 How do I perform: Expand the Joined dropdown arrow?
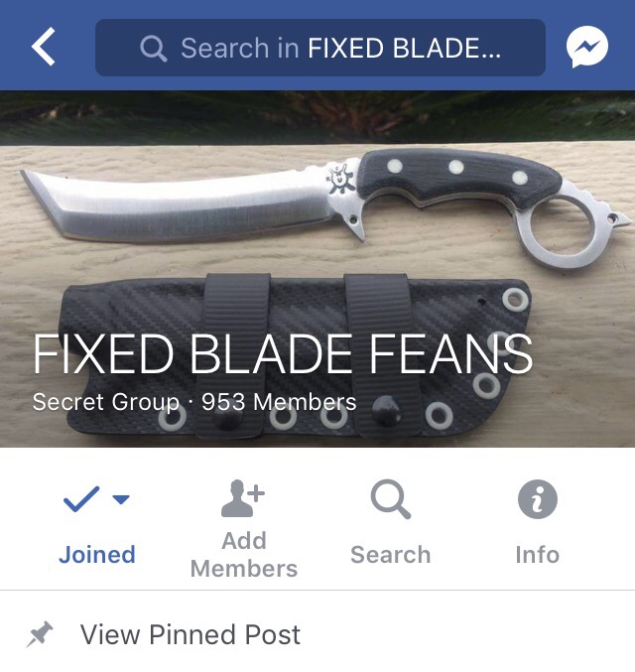pyautogui.click(x=121, y=499)
